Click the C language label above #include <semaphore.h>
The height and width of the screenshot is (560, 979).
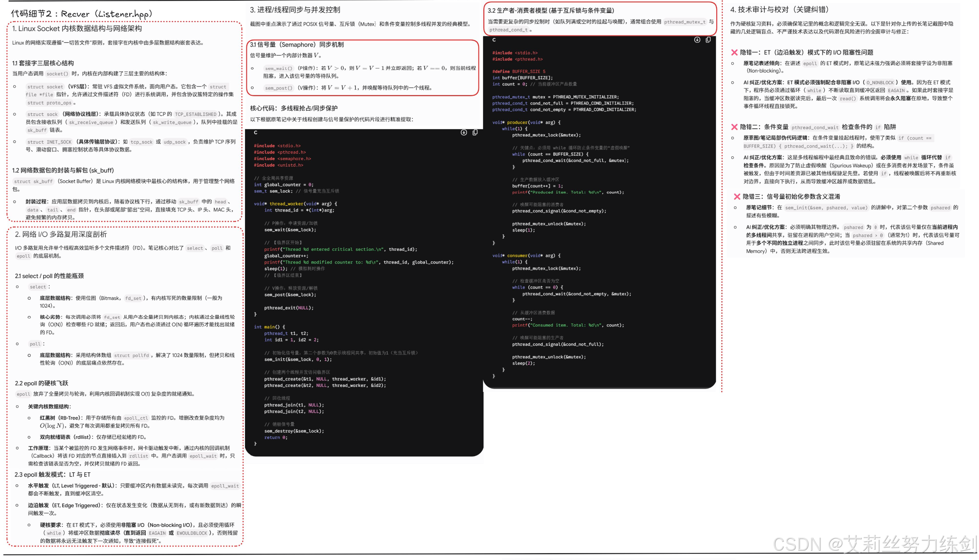[255, 132]
